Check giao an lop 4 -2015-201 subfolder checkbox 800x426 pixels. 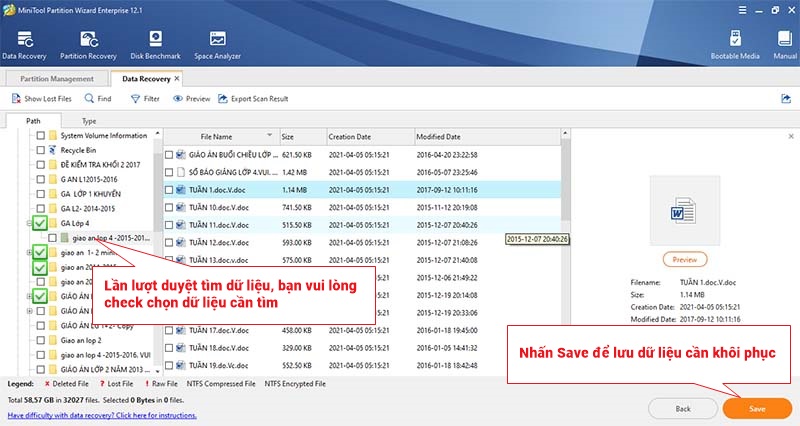(52, 238)
